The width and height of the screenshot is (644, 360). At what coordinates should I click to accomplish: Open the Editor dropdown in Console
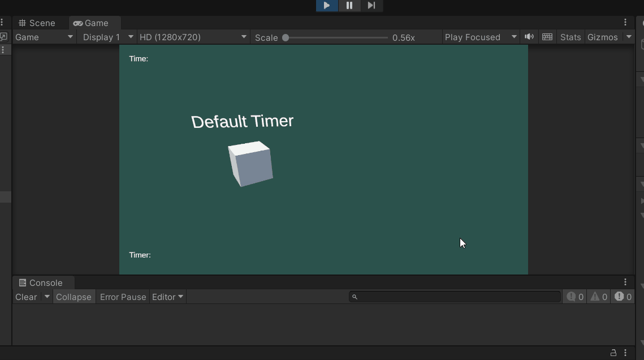coord(167,297)
